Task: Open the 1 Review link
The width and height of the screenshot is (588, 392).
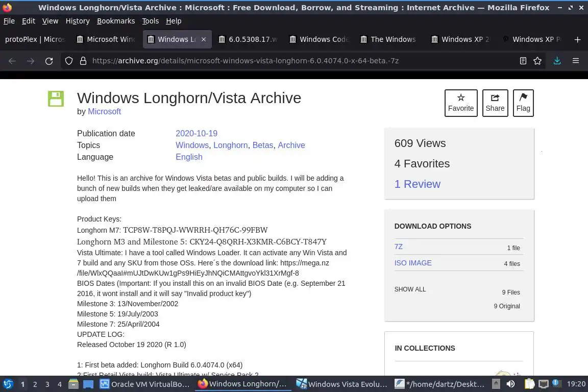Action: tap(418, 184)
